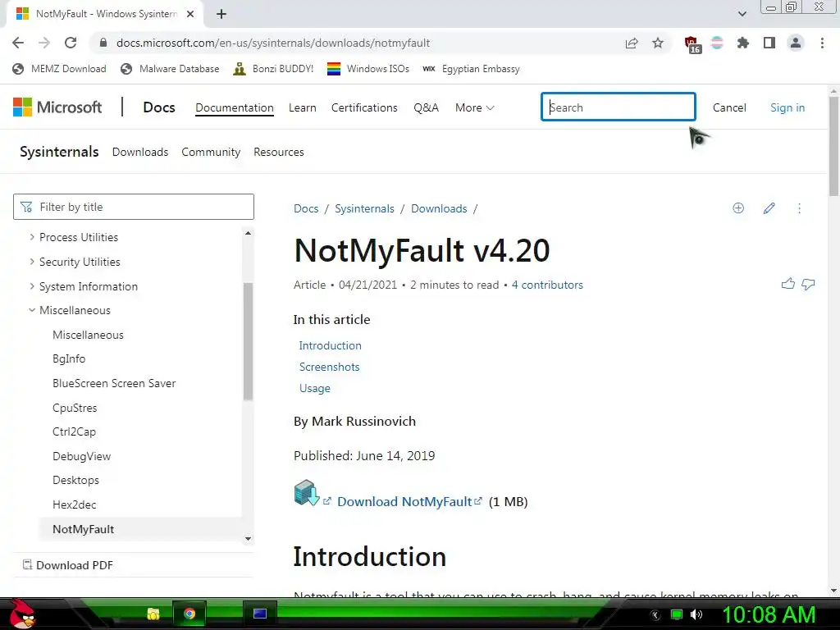This screenshot has height=630, width=840.
Task: Click the edit pencil icon
Action: 769,208
